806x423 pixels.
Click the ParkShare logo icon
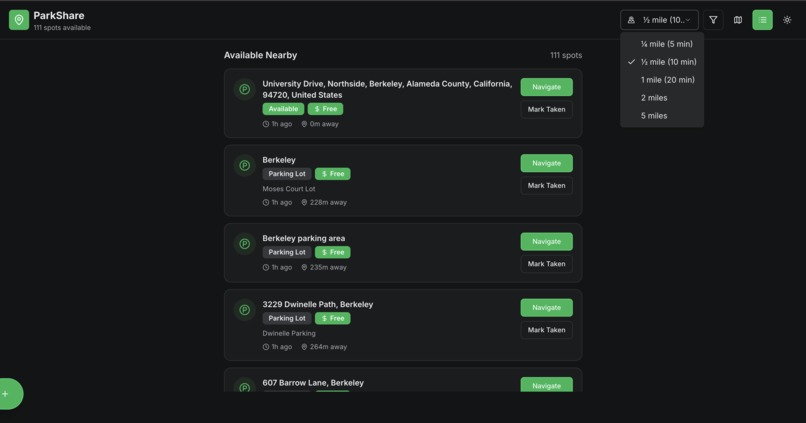[x=19, y=20]
